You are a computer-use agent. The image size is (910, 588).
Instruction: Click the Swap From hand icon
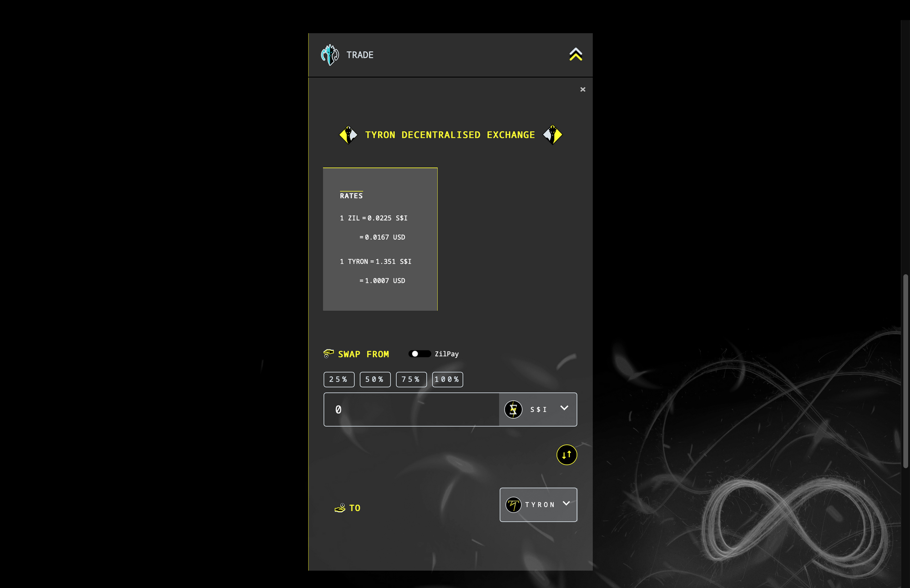(329, 354)
